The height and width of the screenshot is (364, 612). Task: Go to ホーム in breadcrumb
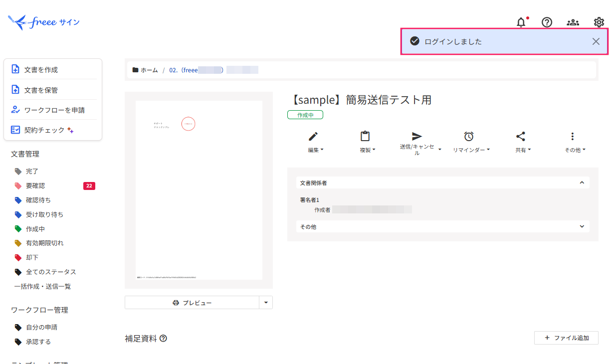145,70
